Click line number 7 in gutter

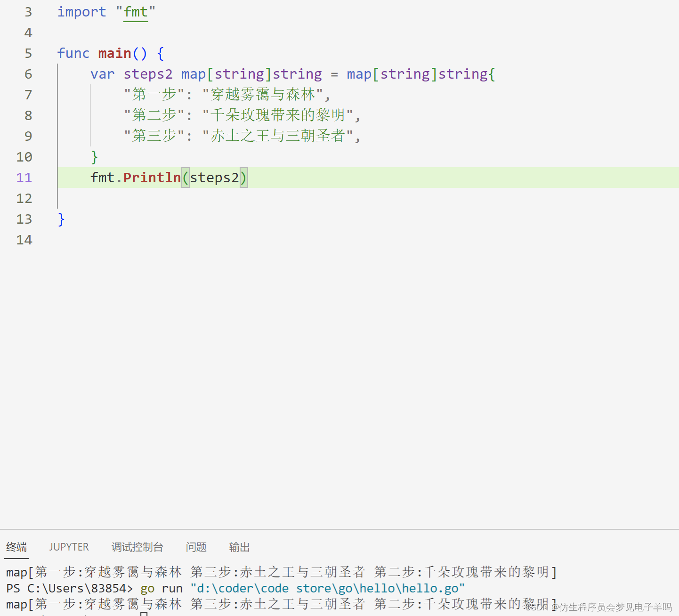[x=28, y=95]
